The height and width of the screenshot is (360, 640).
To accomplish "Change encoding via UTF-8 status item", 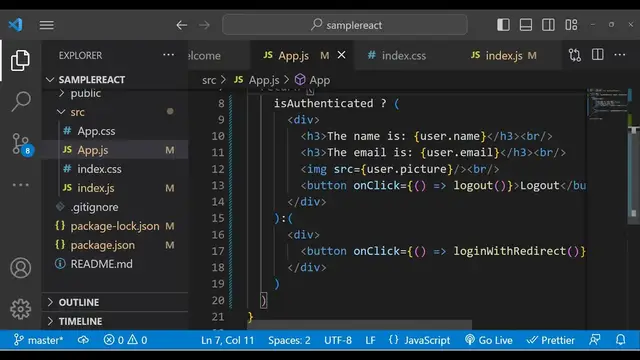I will tap(338, 340).
